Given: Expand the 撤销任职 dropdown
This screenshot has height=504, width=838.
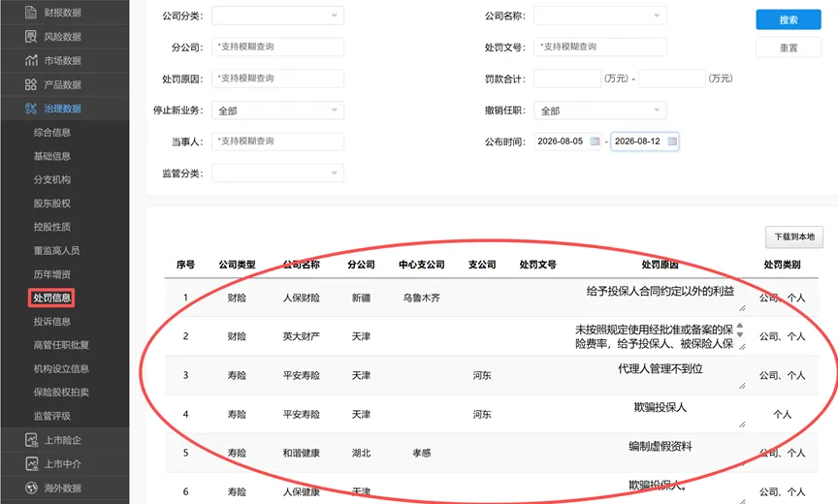Looking at the screenshot, I should (x=599, y=110).
